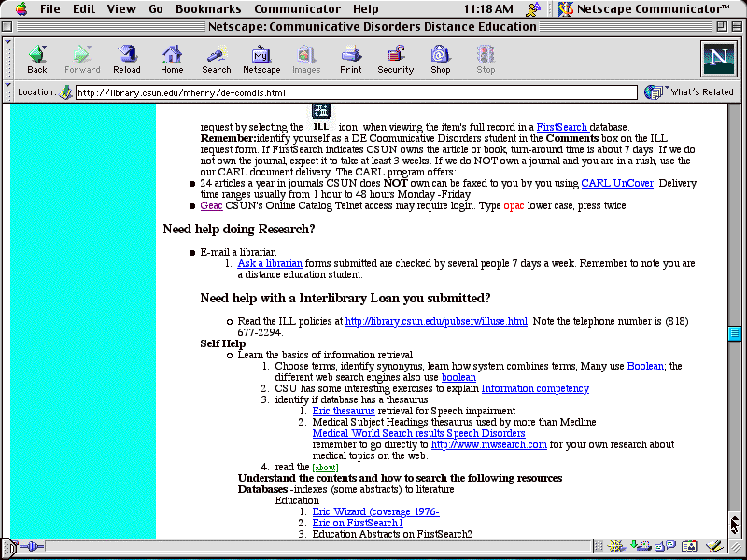The image size is (747, 560).
Task: Click the Netscape N logo
Action: (x=718, y=59)
